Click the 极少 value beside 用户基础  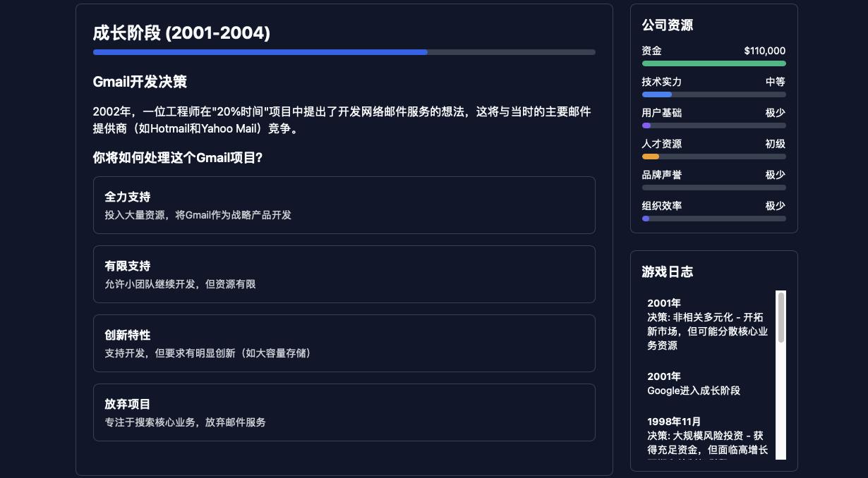776,113
